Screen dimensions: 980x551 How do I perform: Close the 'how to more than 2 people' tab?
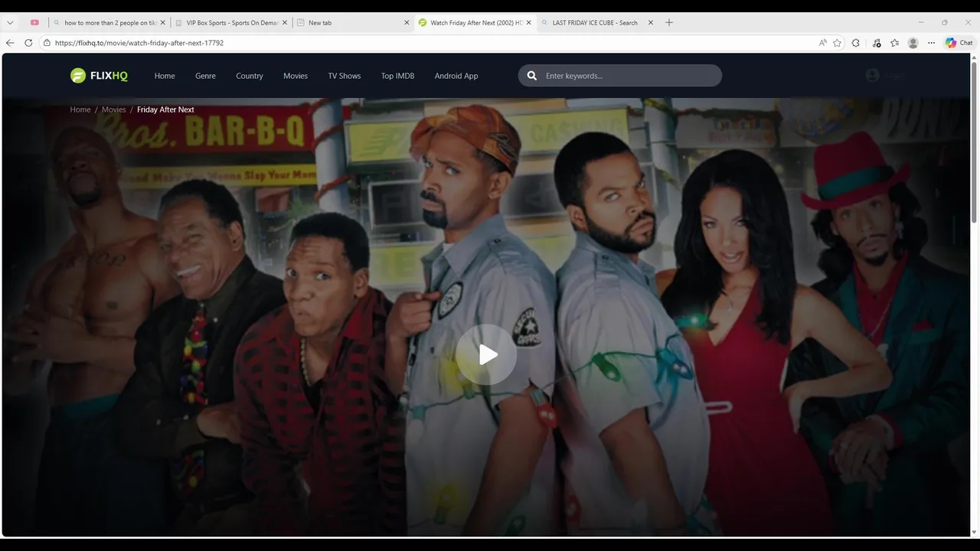[163, 23]
